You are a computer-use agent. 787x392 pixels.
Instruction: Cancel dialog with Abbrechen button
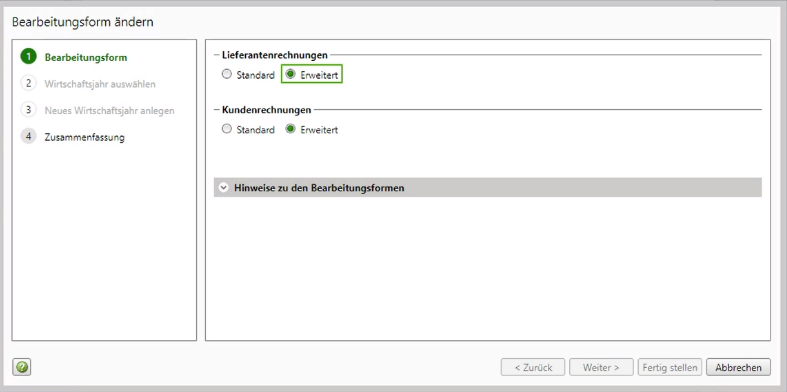pyautogui.click(x=738, y=367)
